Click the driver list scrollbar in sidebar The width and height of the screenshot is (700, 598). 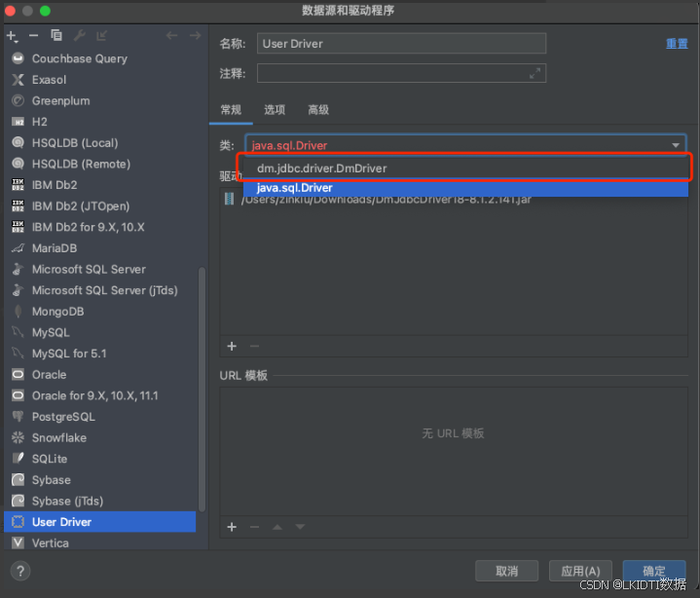tap(202, 389)
